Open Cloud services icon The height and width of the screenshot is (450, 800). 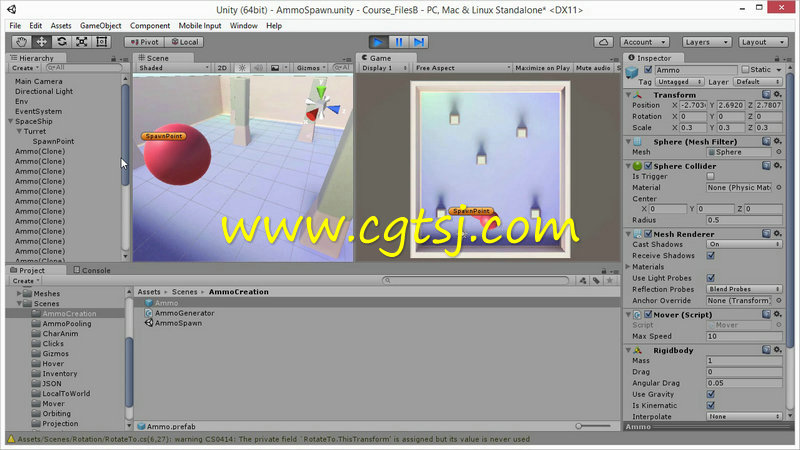[x=603, y=42]
